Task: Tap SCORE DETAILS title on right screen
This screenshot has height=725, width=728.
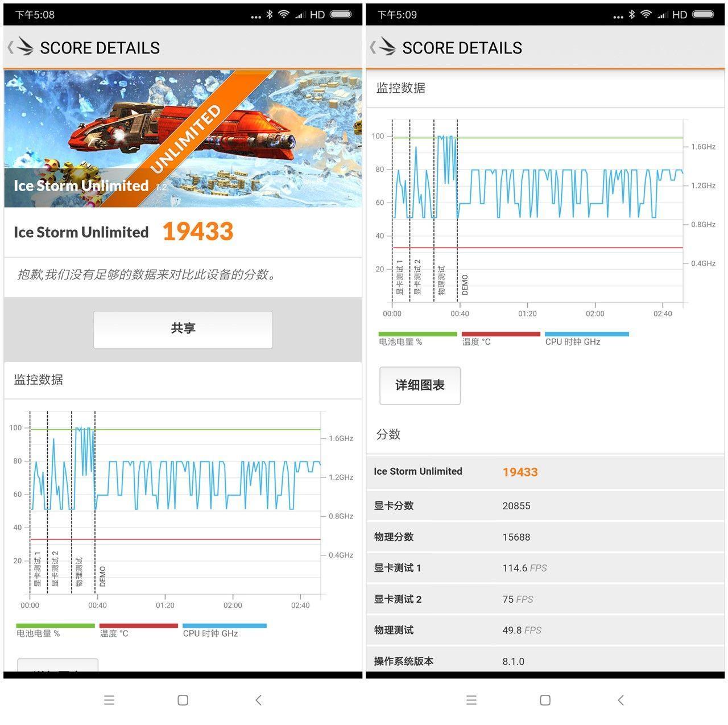Action: pos(462,48)
